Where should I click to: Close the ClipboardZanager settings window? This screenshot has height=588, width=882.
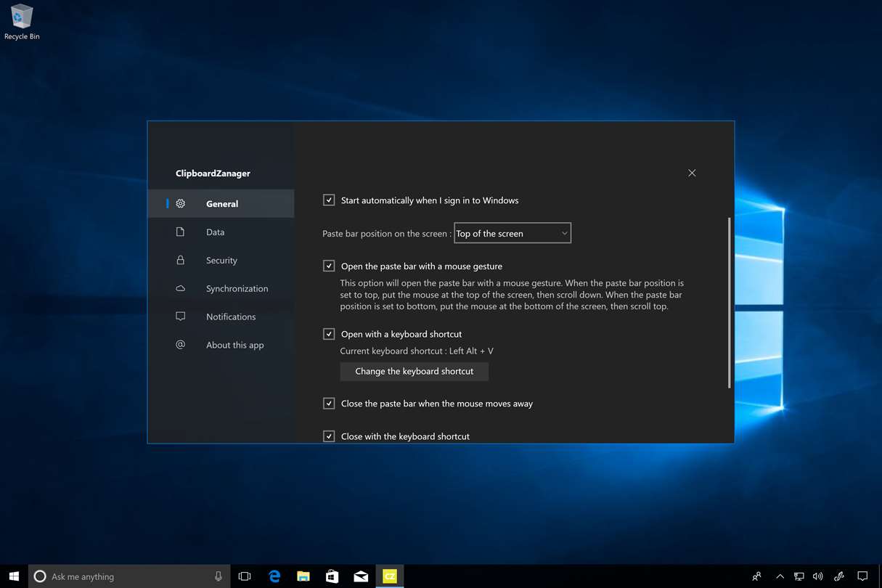692,173
